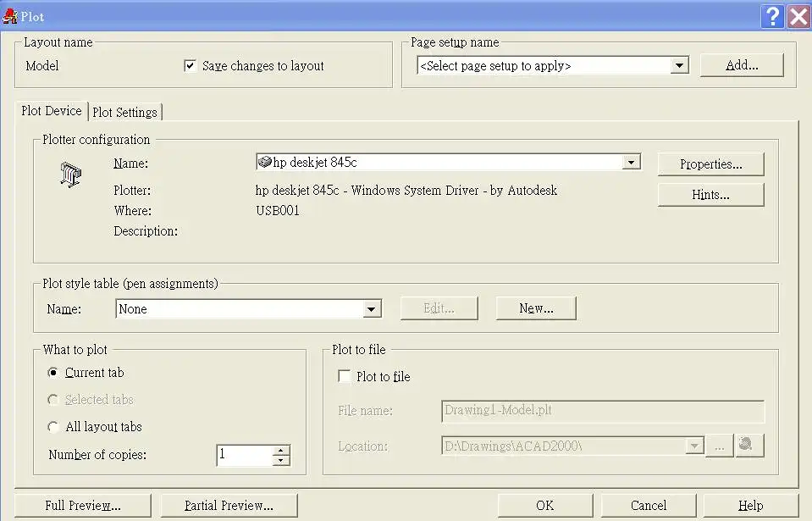Viewport: 812px width, 521px height.
Task: Select the Current tab radio button
Action: [x=52, y=373]
